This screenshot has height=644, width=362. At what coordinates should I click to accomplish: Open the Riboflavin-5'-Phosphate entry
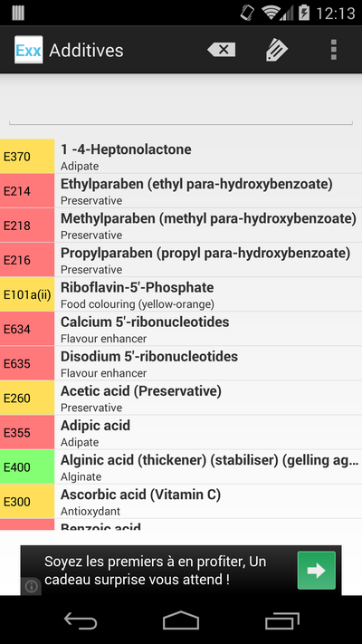(x=181, y=294)
